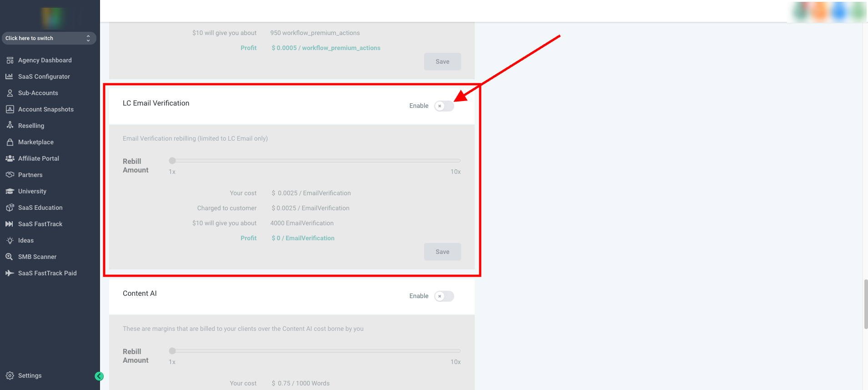Open SaaS FastTrack Paid menu item

(47, 273)
